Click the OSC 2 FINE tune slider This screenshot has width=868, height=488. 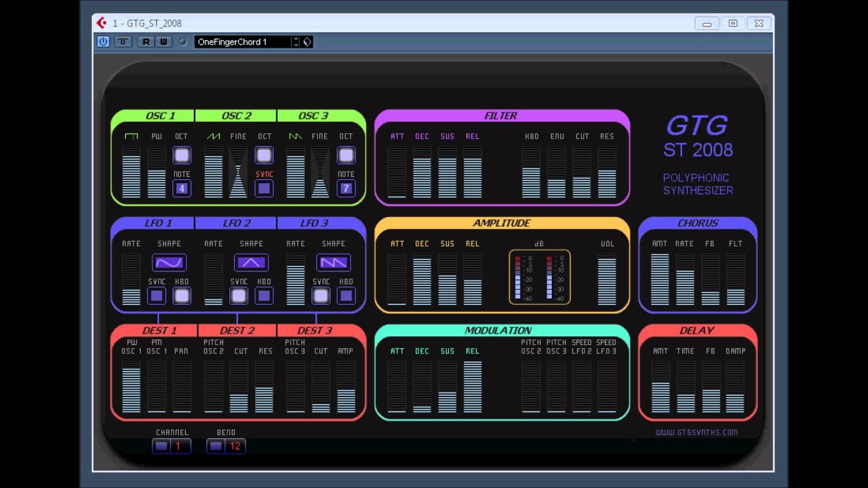coord(238,172)
